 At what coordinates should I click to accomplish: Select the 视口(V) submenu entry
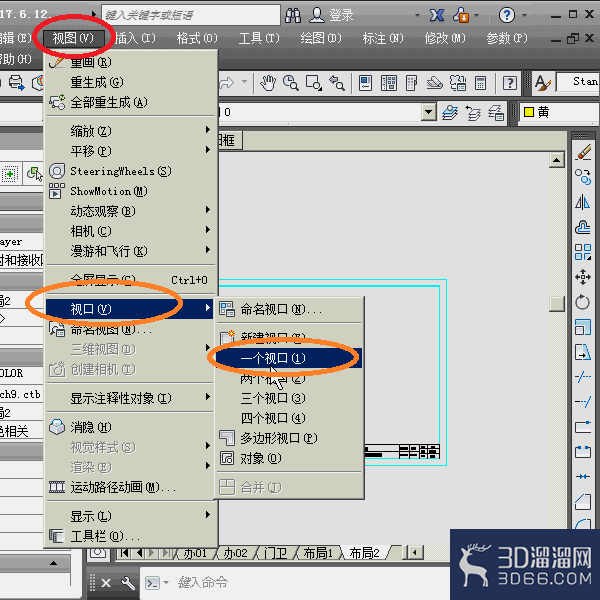(130, 309)
